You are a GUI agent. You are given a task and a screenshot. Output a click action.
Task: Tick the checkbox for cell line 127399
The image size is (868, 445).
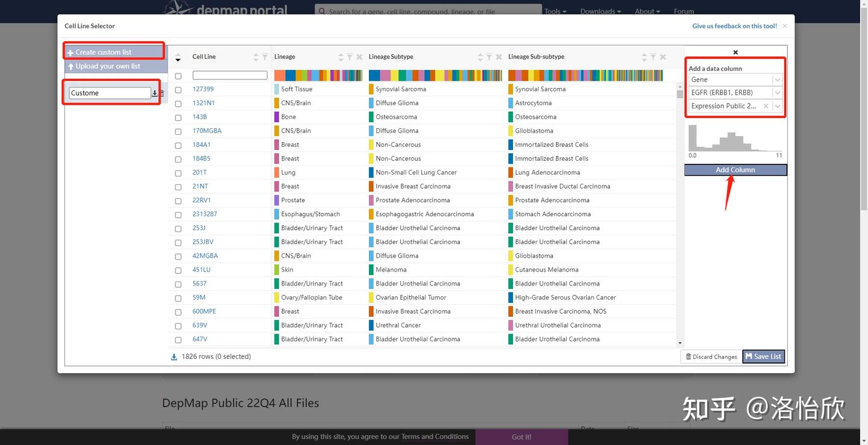click(178, 90)
